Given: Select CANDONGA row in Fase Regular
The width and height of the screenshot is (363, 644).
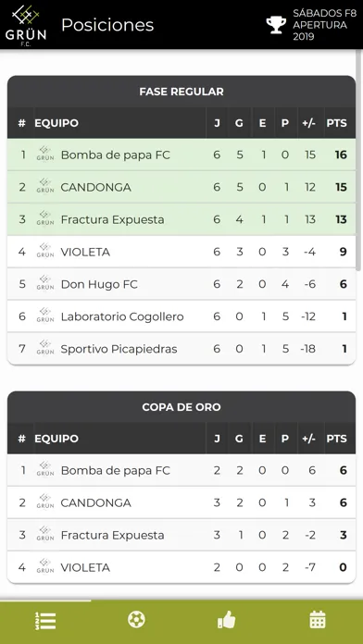Looking at the screenshot, I should pyautogui.click(x=181, y=187).
